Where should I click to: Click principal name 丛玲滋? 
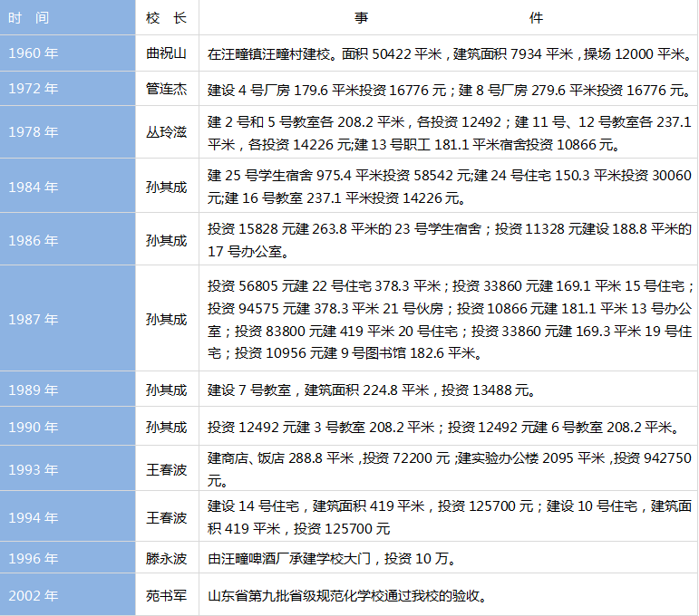point(166,132)
